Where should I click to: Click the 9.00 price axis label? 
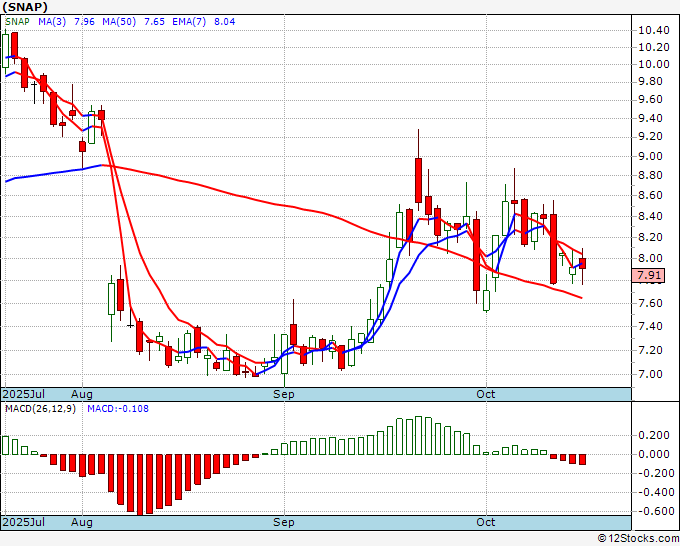click(650, 156)
